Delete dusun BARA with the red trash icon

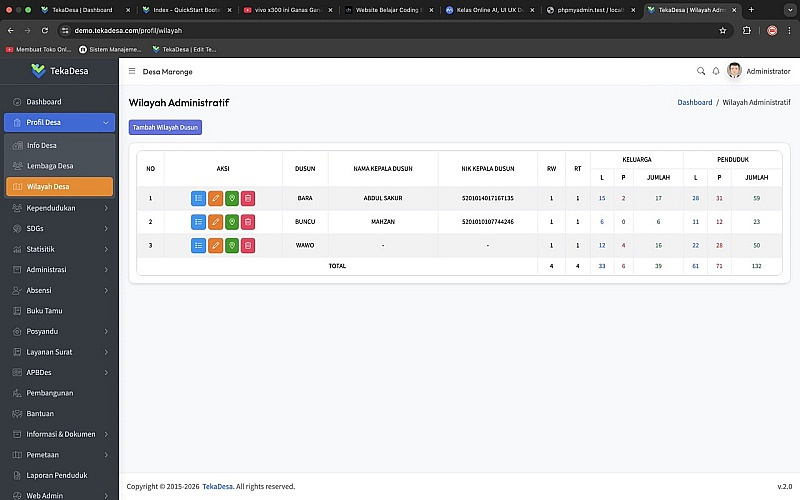[248, 198]
